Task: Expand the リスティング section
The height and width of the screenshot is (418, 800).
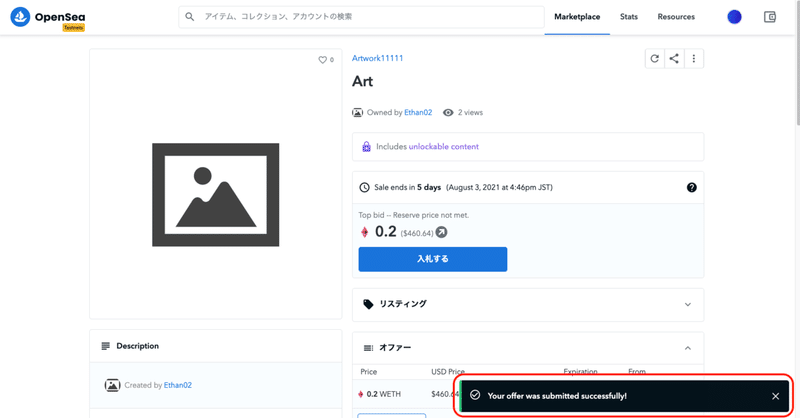Action: pyautogui.click(x=528, y=305)
